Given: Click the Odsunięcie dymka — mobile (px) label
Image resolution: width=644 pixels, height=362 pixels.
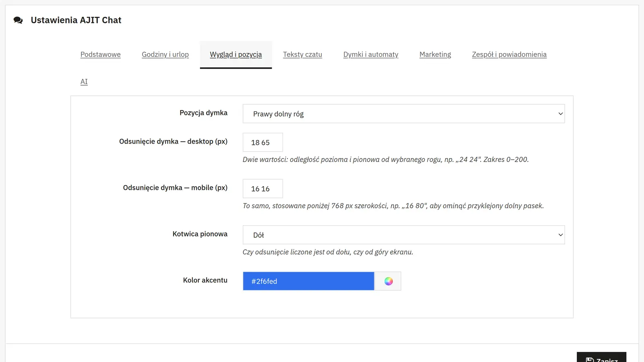Looking at the screenshot, I should click(175, 188).
